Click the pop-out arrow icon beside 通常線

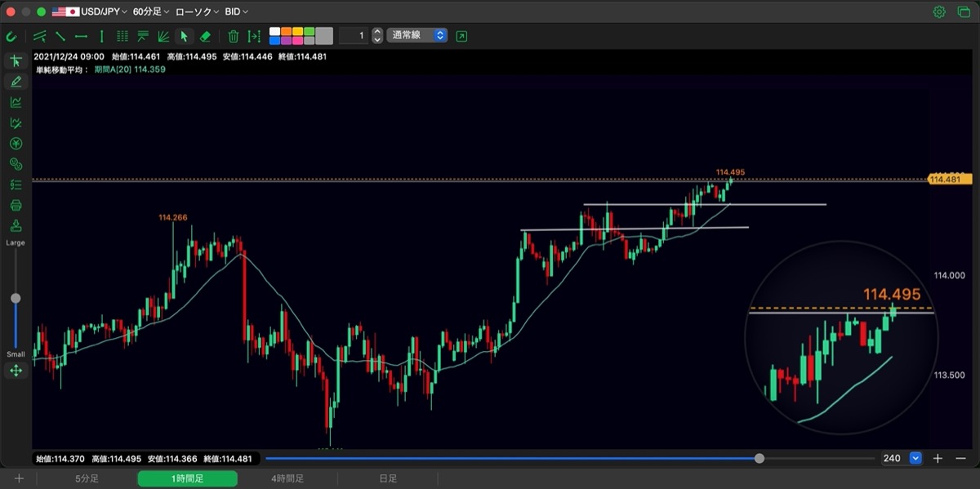[x=462, y=36]
